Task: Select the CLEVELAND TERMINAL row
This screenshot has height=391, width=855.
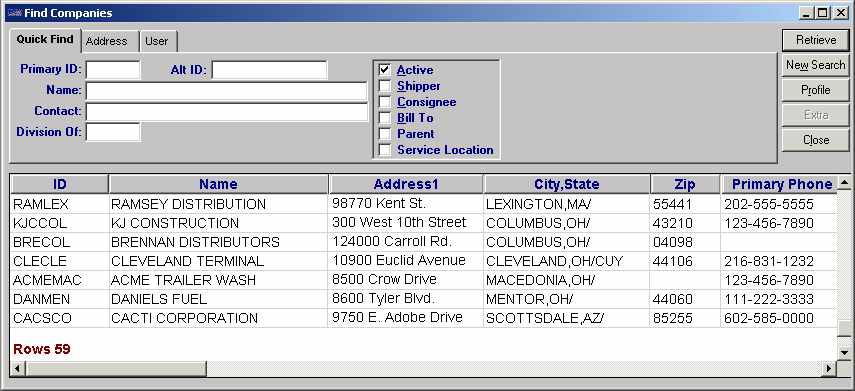Action: pos(423,261)
